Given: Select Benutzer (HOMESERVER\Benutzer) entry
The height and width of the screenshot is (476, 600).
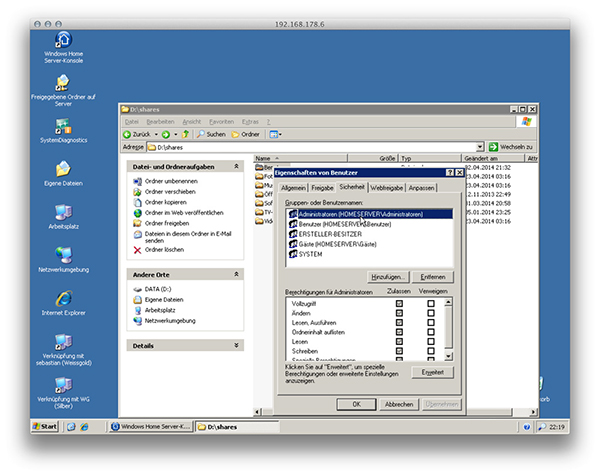Looking at the screenshot, I should [369, 224].
